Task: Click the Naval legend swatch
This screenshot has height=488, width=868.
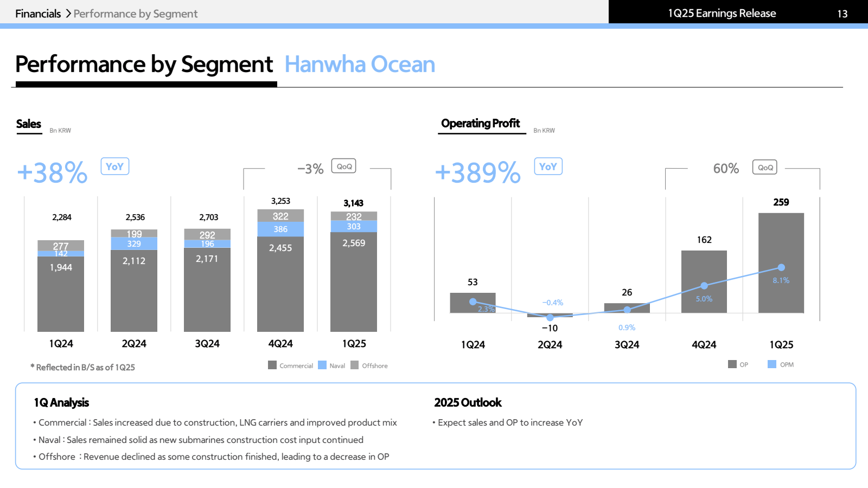Action: click(322, 365)
